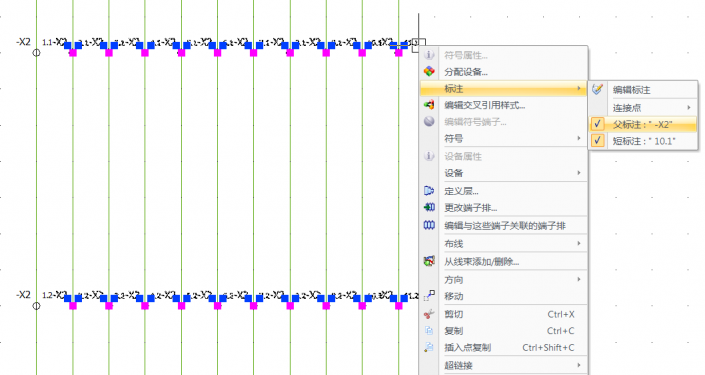Uncheck the 短标注 "10.1" option
Screen dimensions: 705x375
(x=643, y=141)
